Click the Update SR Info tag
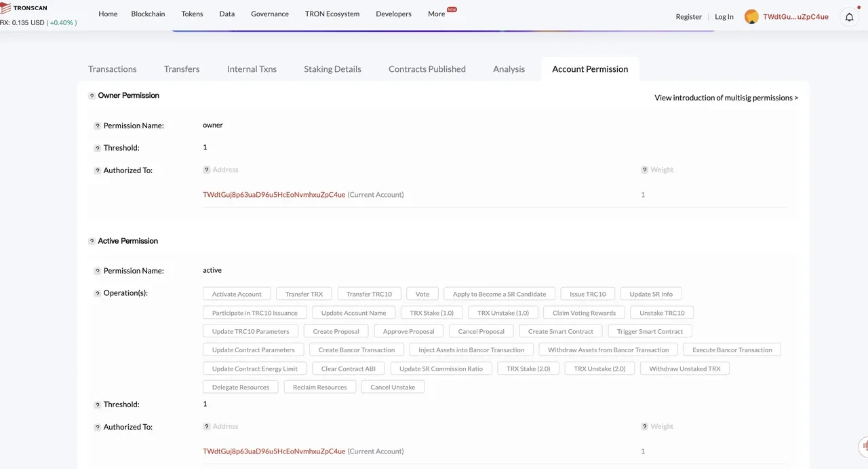This screenshot has height=469, width=868. click(651, 294)
